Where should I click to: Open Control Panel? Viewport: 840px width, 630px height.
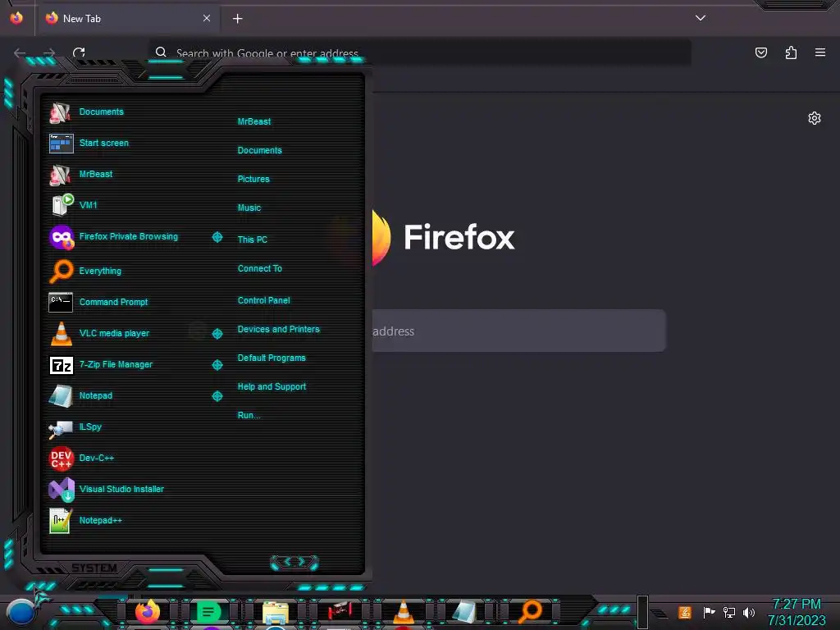point(263,300)
